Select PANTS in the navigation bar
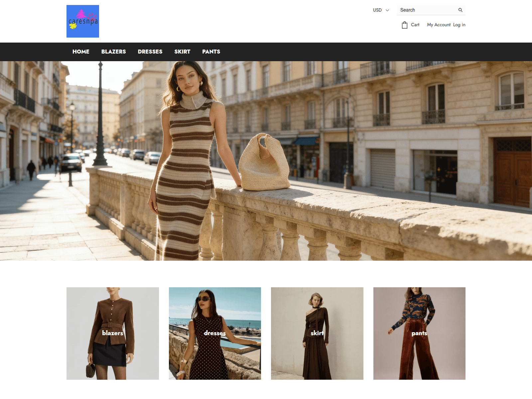Image resolution: width=532 pixels, height=399 pixels. point(211,52)
